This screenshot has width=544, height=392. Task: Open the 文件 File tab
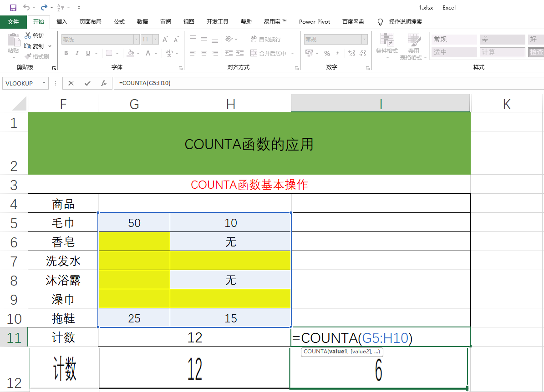(x=13, y=21)
